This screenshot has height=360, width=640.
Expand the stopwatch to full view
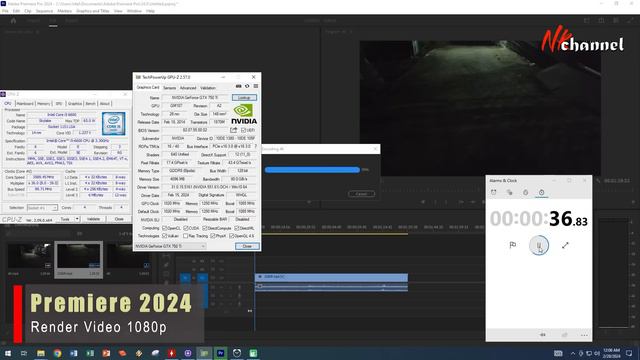(565, 245)
